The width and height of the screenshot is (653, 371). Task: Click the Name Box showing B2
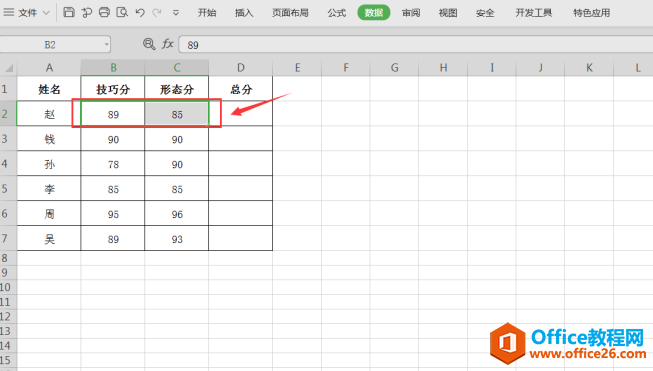51,45
